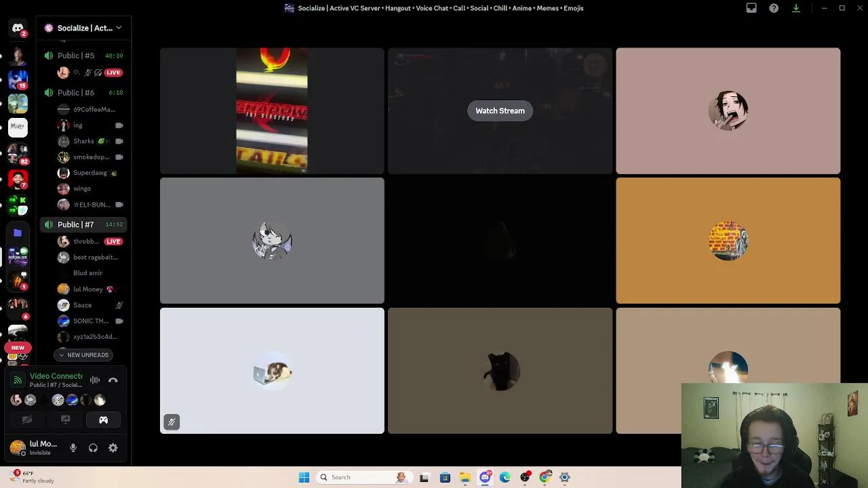Select user SONIC TH in channel list
868x488 pixels.
click(90, 321)
